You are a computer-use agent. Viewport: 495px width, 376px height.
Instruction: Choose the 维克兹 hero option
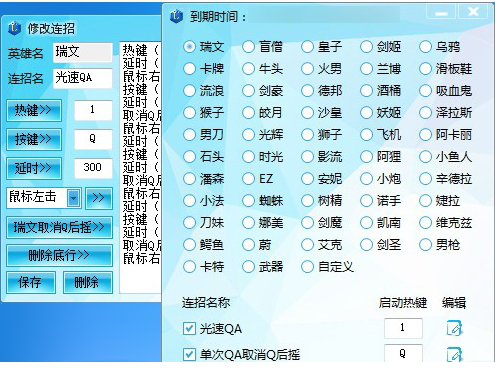(x=425, y=223)
